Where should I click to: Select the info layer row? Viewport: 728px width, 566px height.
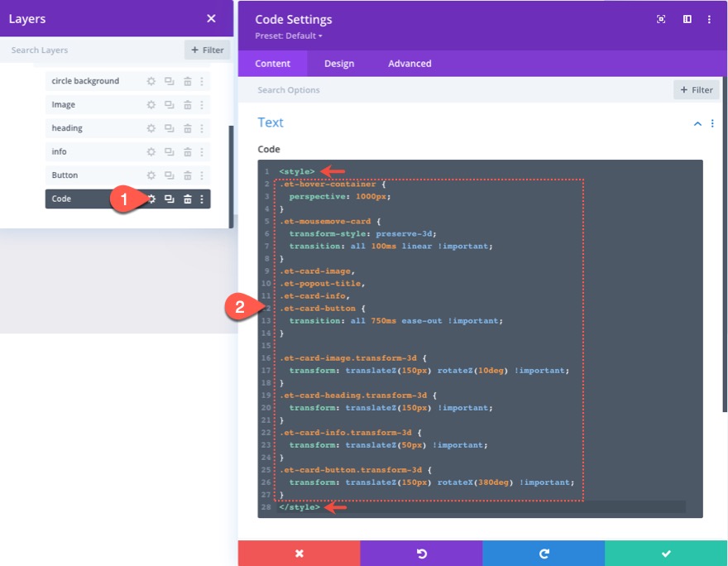coord(127,151)
